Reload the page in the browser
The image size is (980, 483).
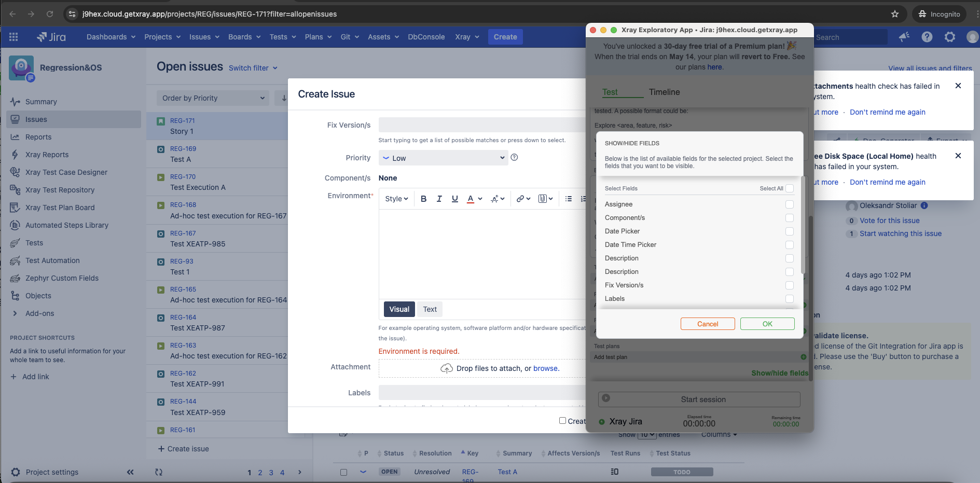coord(50,14)
